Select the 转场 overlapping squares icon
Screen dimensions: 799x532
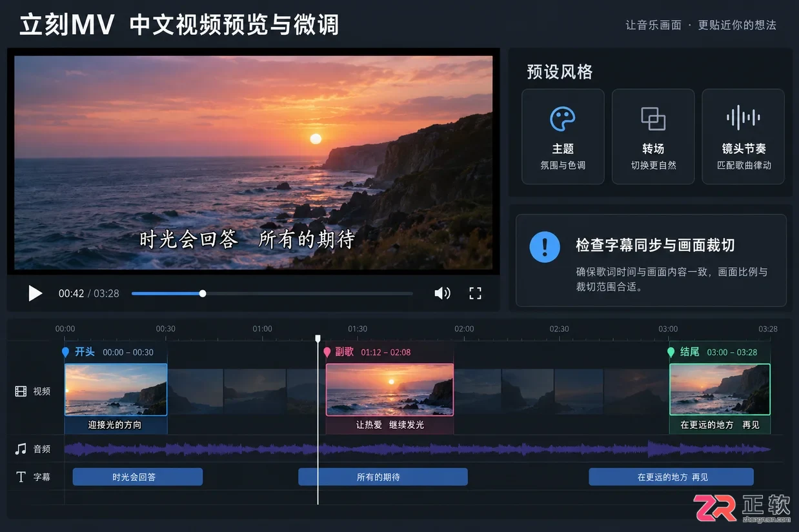pos(653,119)
